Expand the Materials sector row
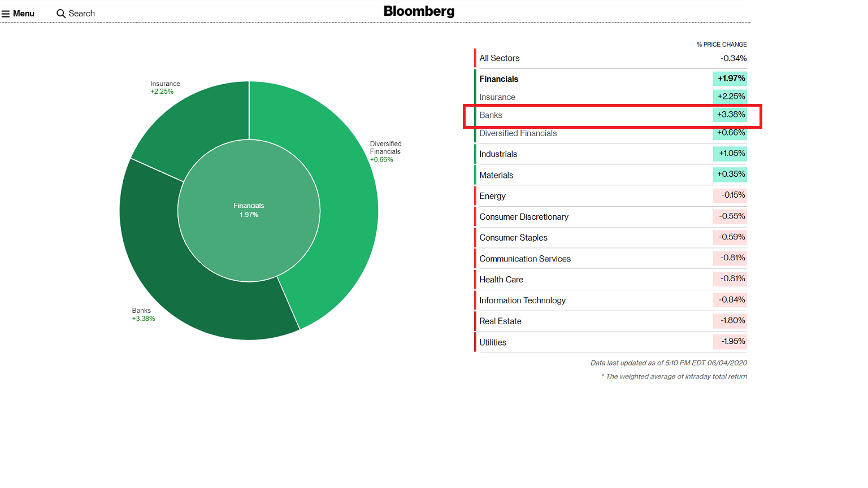Image resolution: width=868 pixels, height=488 pixels. (610, 175)
